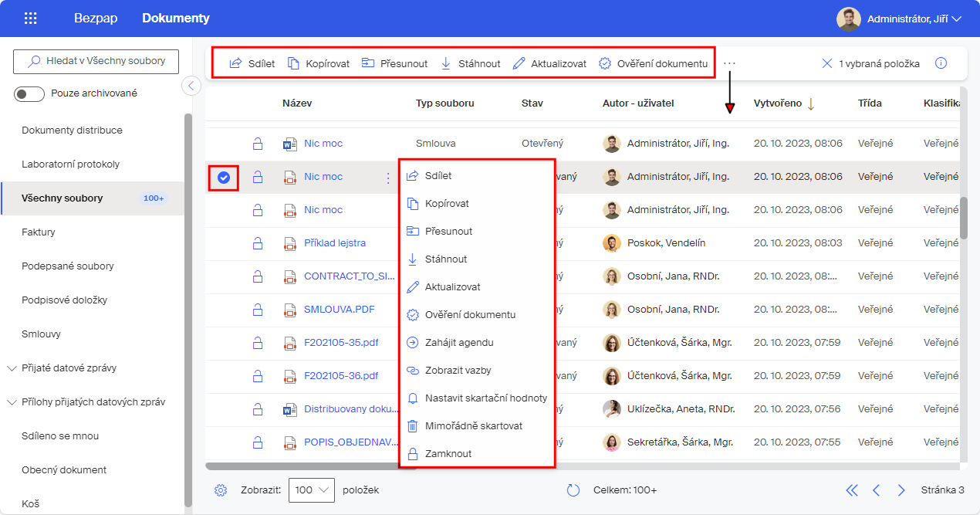Click Kopírovat in the top toolbar
This screenshot has width=980, height=515.
tap(319, 63)
